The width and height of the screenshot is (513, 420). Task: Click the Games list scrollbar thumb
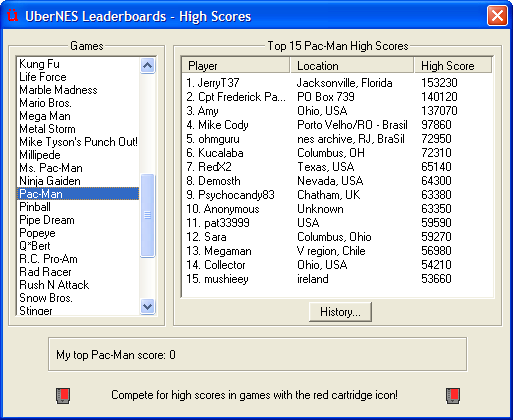point(147,216)
